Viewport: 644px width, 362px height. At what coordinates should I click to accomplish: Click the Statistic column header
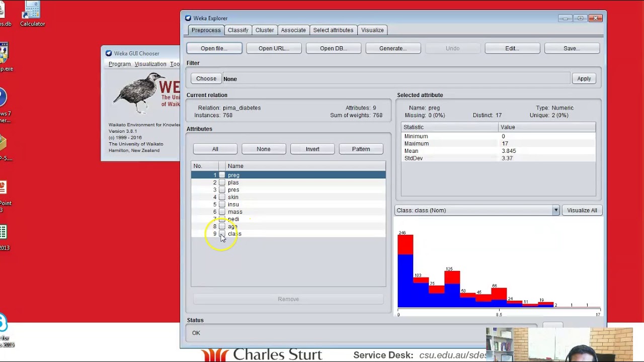point(450,127)
